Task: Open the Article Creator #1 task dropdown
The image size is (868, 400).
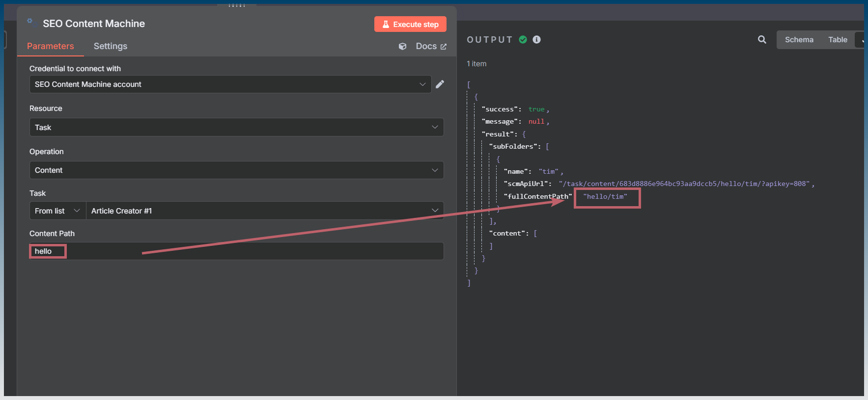Action: pyautogui.click(x=265, y=211)
